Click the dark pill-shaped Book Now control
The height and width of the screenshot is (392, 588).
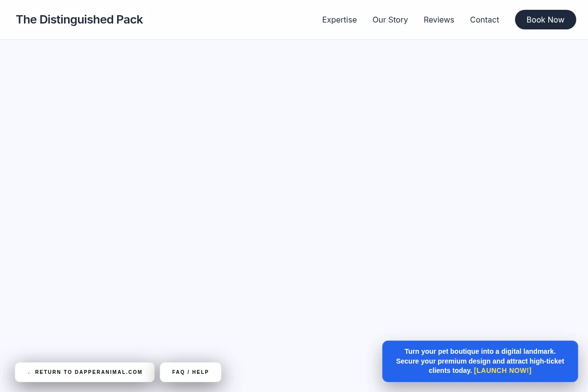545,20
